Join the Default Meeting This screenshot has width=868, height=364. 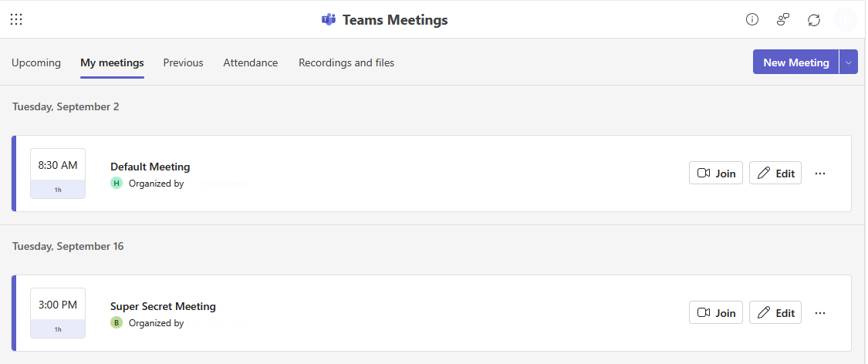(716, 174)
